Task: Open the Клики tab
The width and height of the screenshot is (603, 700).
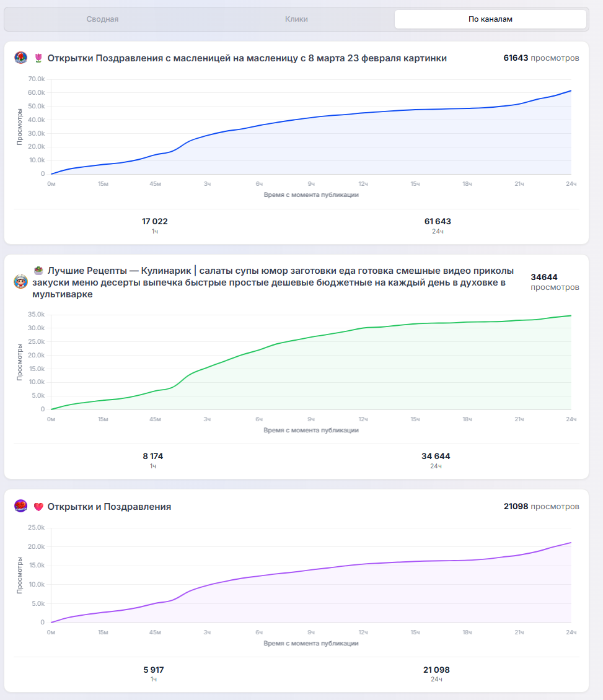Action: tap(296, 19)
